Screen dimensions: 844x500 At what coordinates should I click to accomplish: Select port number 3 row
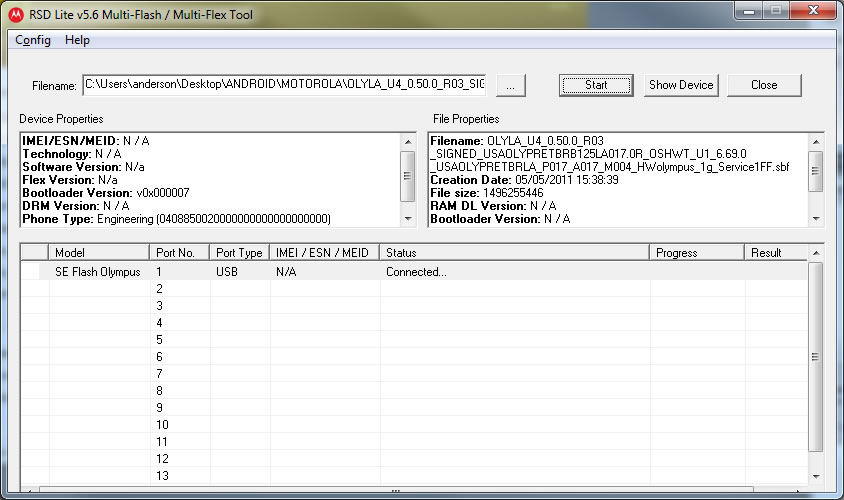coord(413,306)
